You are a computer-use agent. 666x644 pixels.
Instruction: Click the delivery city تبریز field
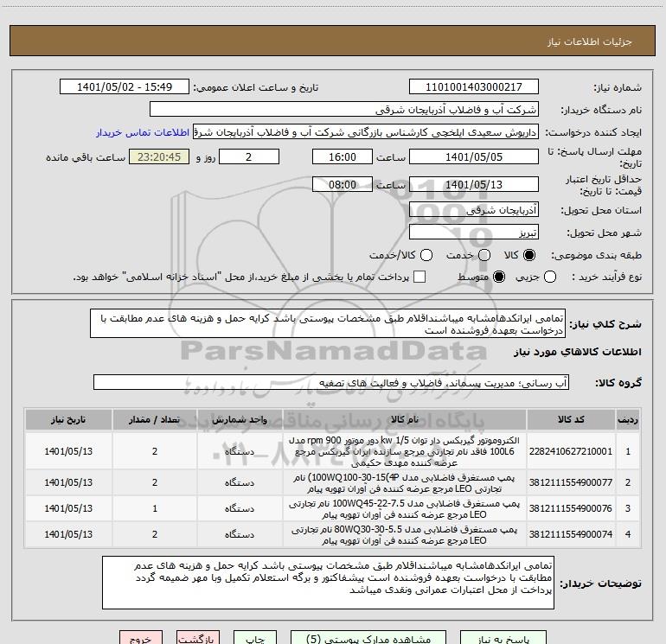[x=474, y=233]
